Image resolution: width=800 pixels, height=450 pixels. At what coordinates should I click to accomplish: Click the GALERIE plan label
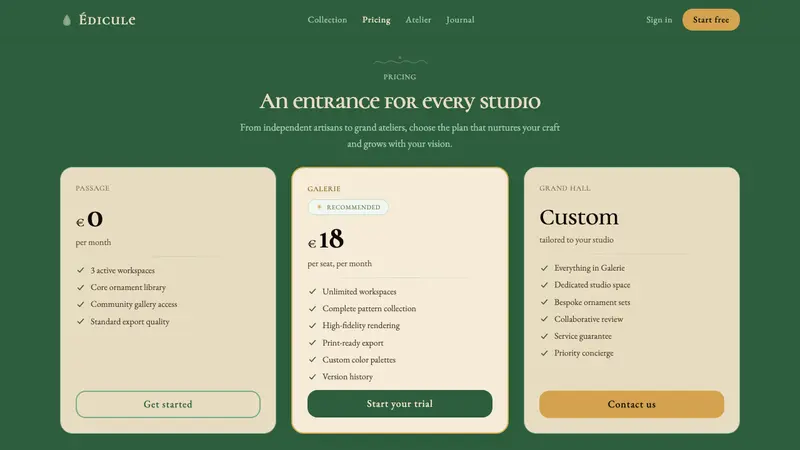click(x=323, y=189)
